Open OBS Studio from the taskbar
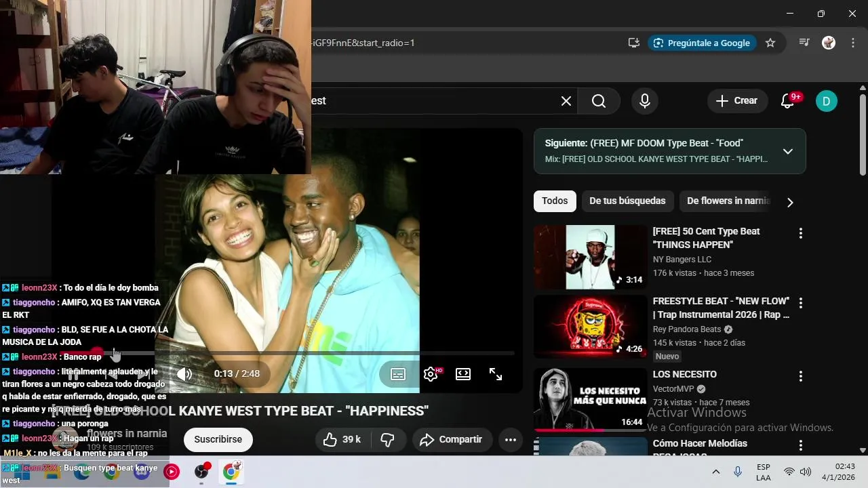The width and height of the screenshot is (868, 488). [202, 471]
